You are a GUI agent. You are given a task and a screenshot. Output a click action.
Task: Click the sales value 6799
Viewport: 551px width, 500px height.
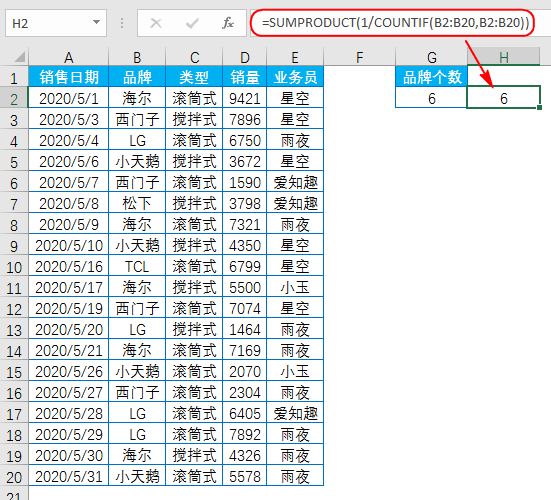(x=245, y=266)
